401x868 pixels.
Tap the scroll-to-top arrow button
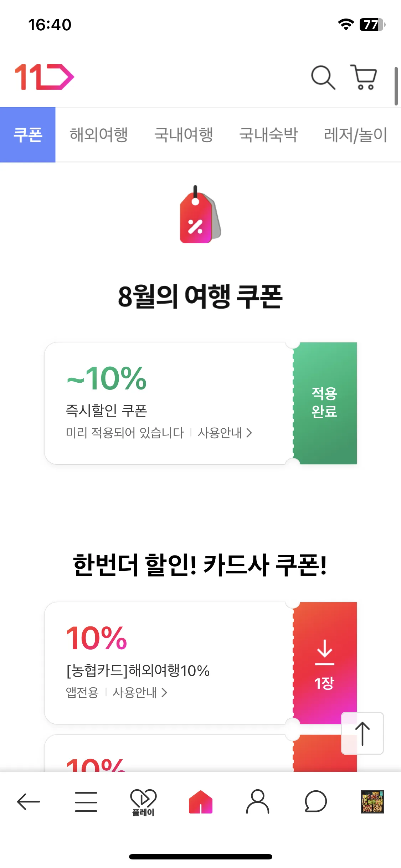click(x=363, y=733)
